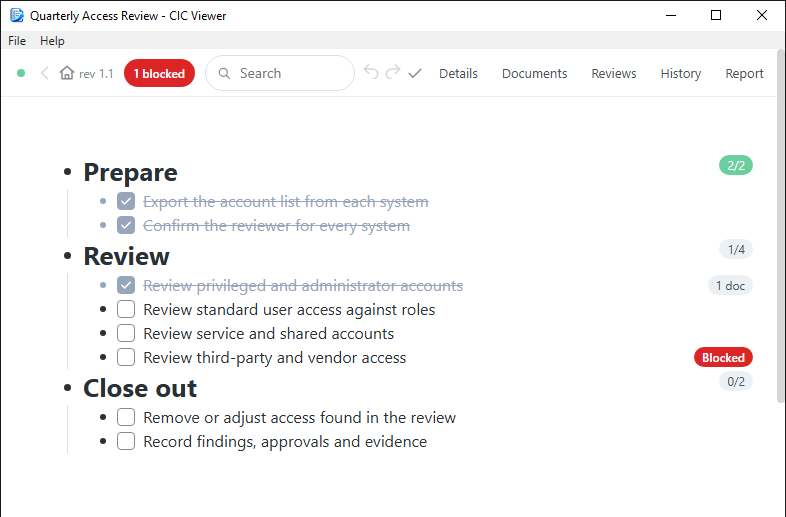This screenshot has width=786, height=517.
Task: Open the File menu
Action: 17,41
